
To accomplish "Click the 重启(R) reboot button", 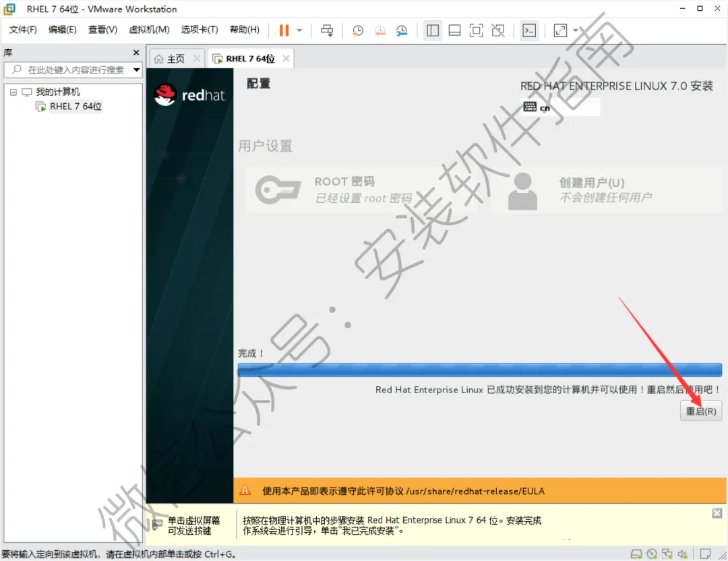I will click(x=701, y=411).
